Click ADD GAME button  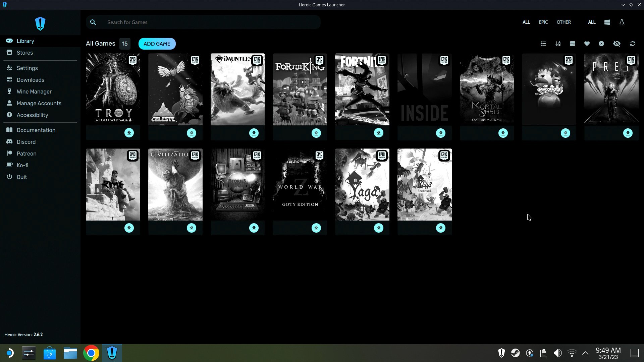tap(157, 44)
